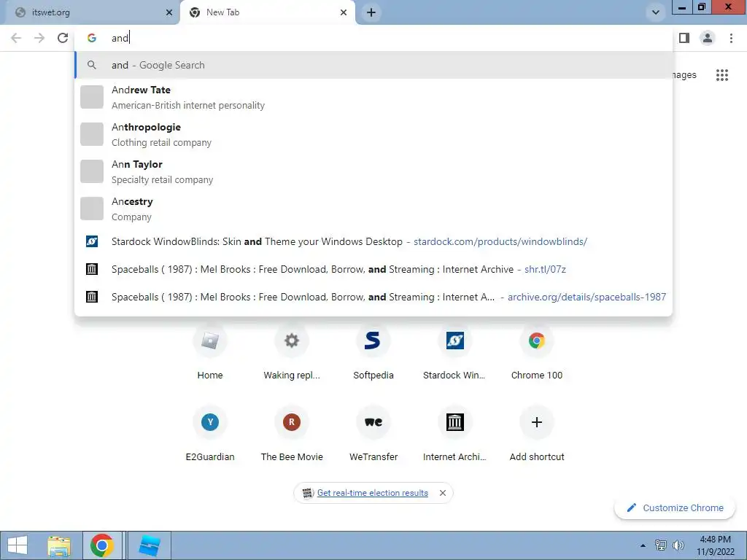This screenshot has height=560, width=747.
Task: Open the Stardock Win... shortcut tile
Action: tap(455, 353)
